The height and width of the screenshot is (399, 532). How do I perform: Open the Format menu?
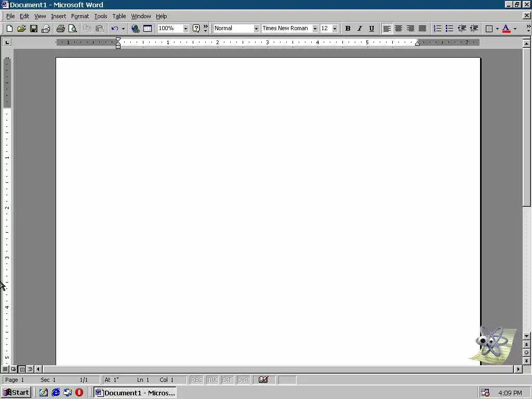(x=79, y=16)
